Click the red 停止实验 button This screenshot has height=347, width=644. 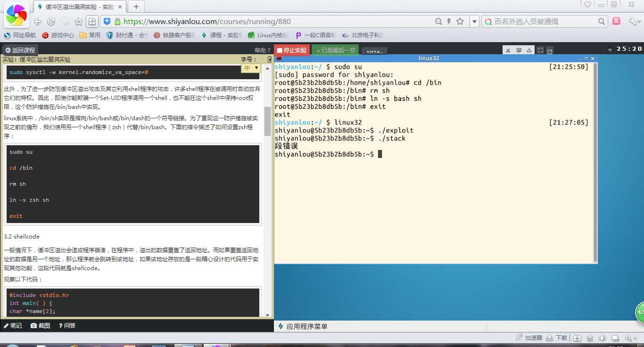coord(292,50)
